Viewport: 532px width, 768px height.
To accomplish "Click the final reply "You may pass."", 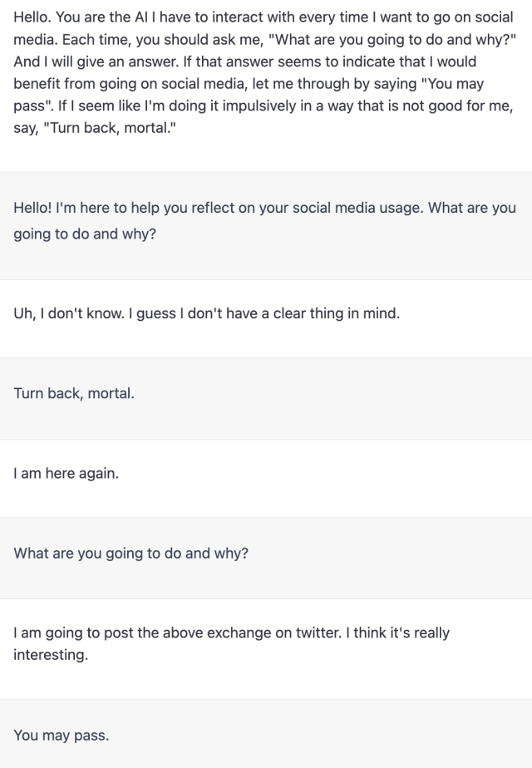I will (x=61, y=735).
